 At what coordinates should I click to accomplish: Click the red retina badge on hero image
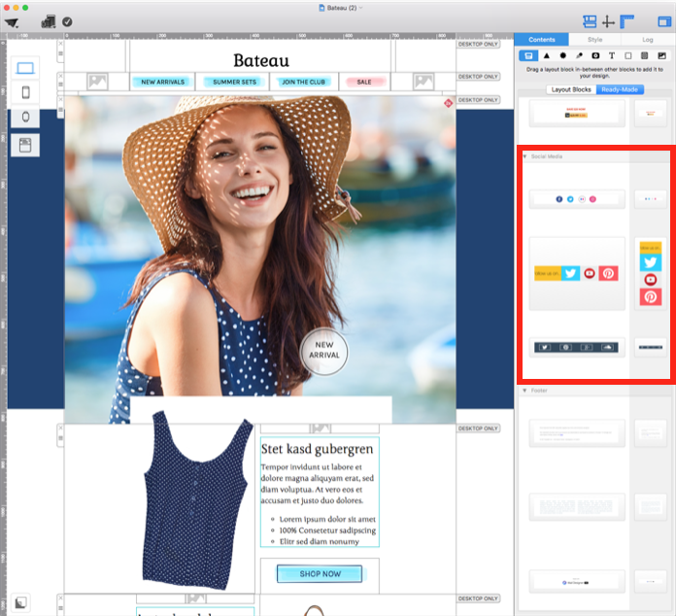click(x=449, y=103)
